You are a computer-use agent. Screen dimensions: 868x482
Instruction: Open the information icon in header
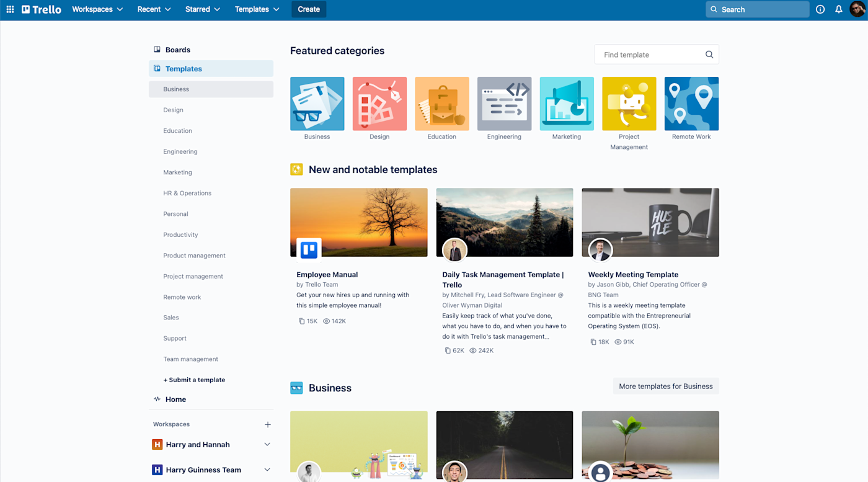(x=820, y=9)
